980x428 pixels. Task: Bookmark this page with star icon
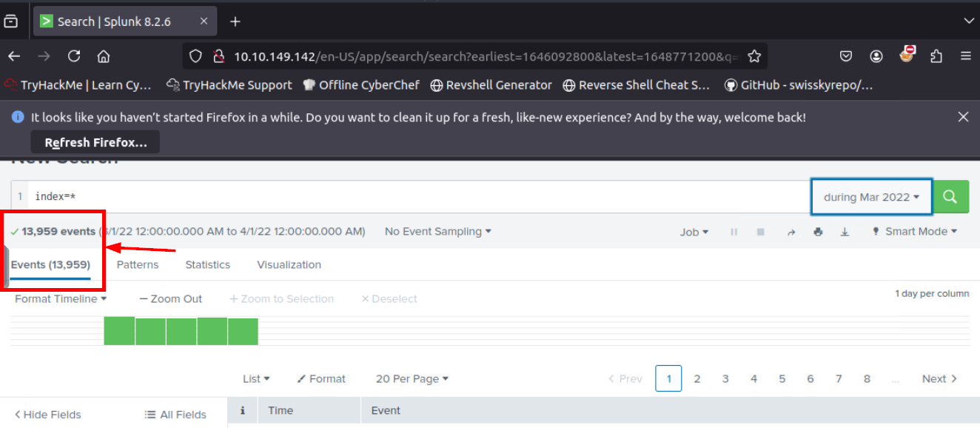754,56
